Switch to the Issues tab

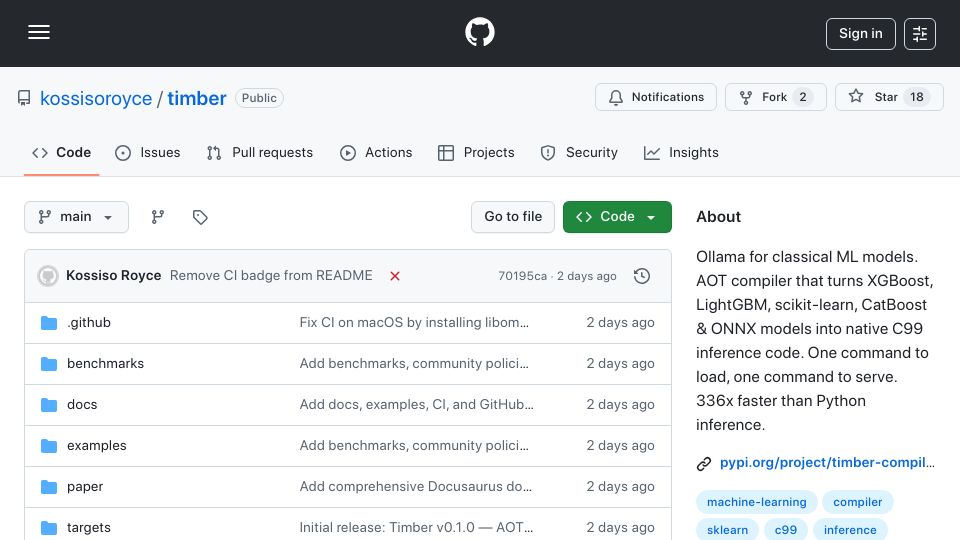tap(148, 152)
